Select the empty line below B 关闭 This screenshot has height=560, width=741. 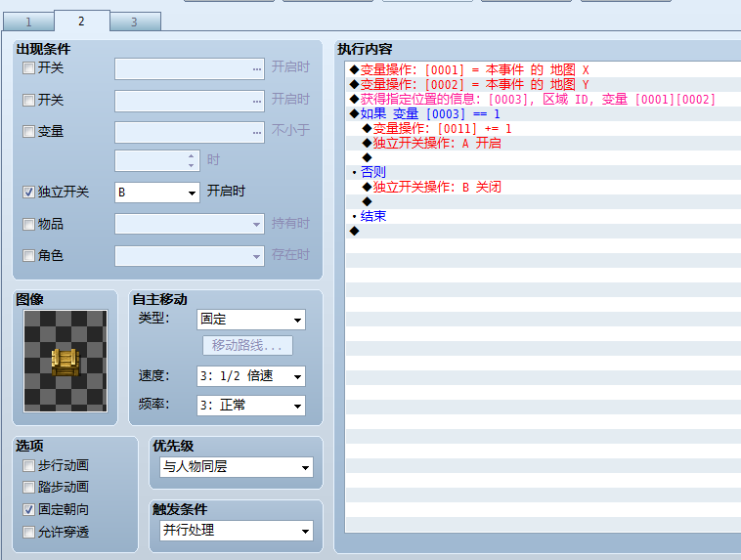pos(543,201)
